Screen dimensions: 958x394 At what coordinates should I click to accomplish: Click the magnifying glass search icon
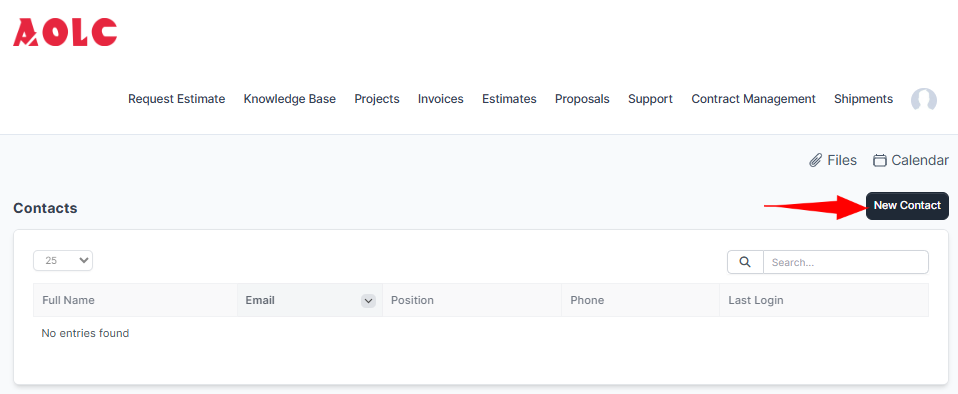click(x=745, y=262)
